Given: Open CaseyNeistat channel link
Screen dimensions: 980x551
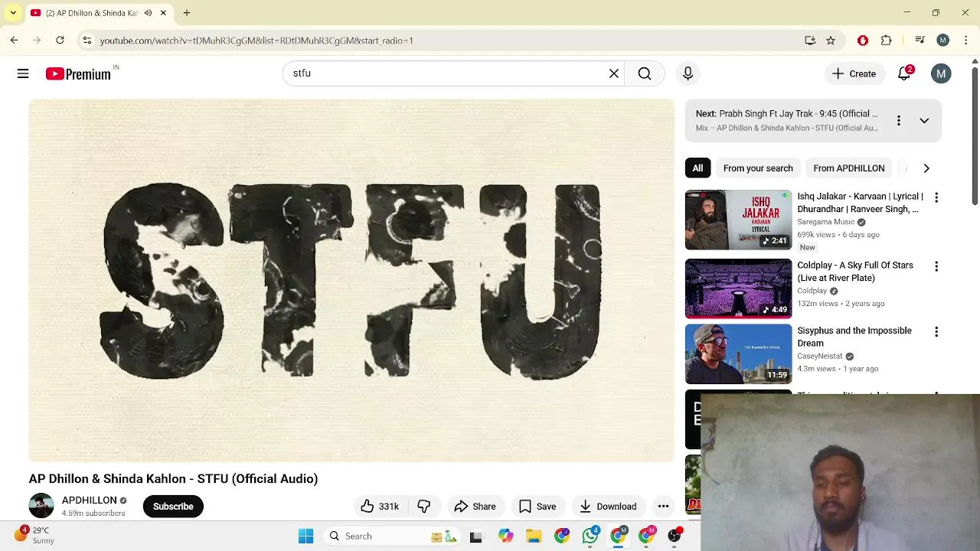Looking at the screenshot, I should [x=819, y=356].
